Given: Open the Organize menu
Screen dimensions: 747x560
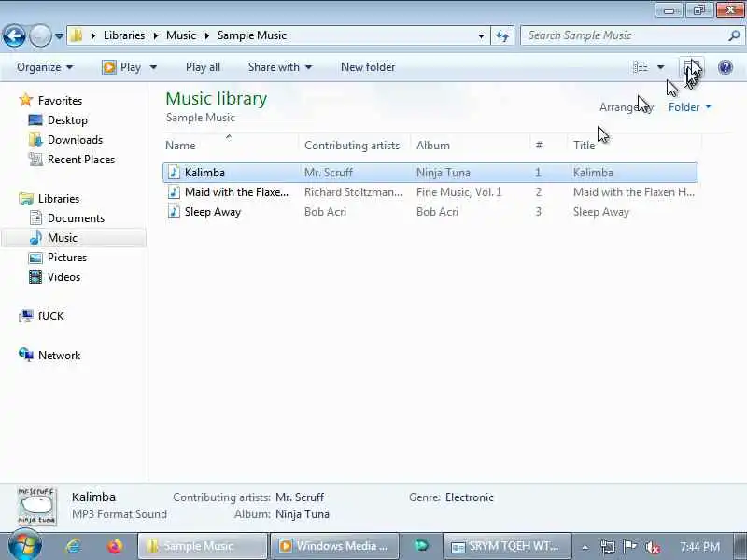Looking at the screenshot, I should (x=45, y=67).
